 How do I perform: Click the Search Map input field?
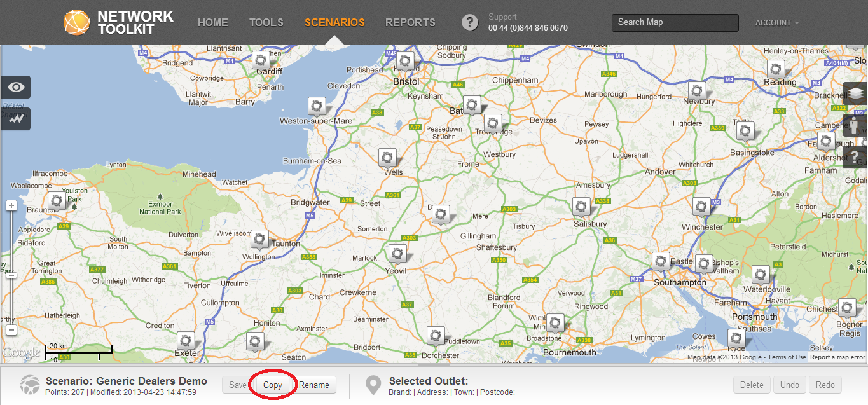[x=675, y=22]
